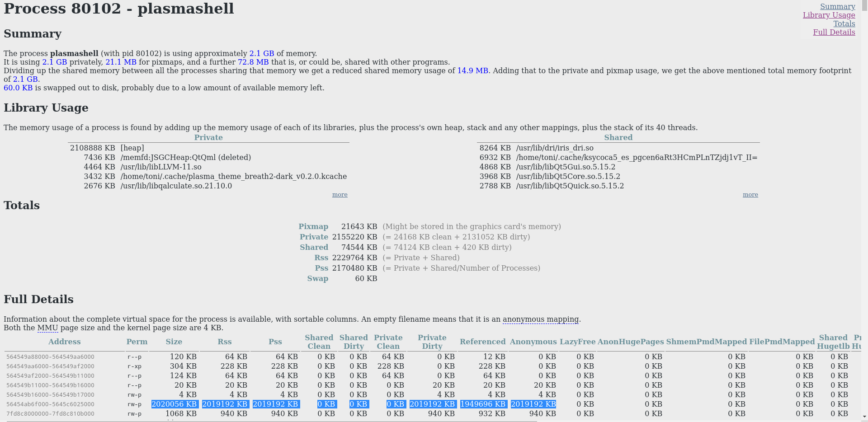This screenshot has height=422, width=868.
Task: Click the /usr/lib/dri/iris_dri.so entry
Action: 555,148
